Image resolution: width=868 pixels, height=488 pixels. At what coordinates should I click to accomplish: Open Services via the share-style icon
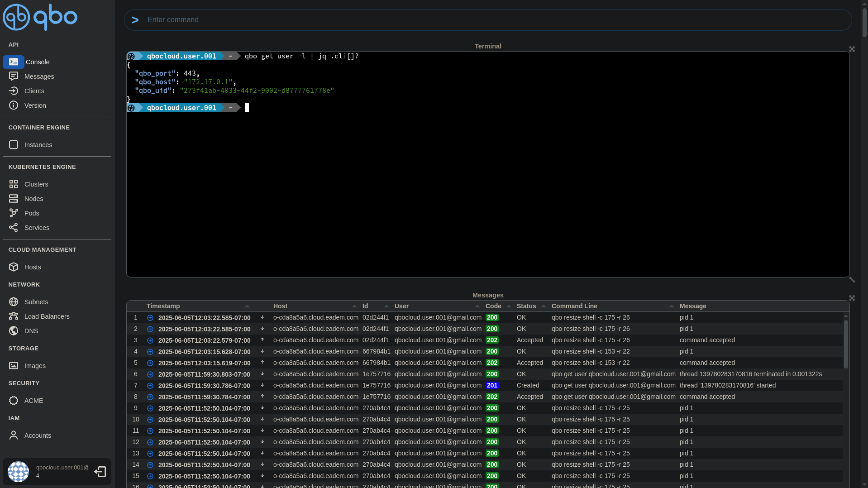point(14,227)
